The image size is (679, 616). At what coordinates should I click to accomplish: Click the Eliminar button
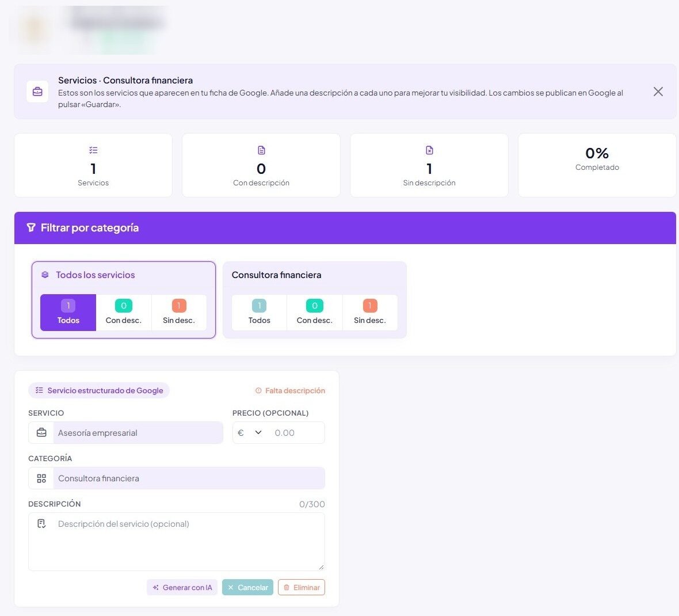[302, 587]
